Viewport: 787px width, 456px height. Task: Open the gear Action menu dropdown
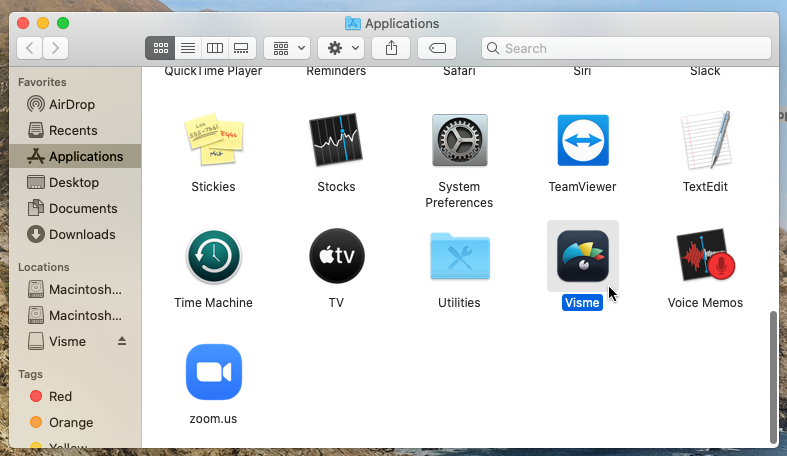(x=341, y=48)
